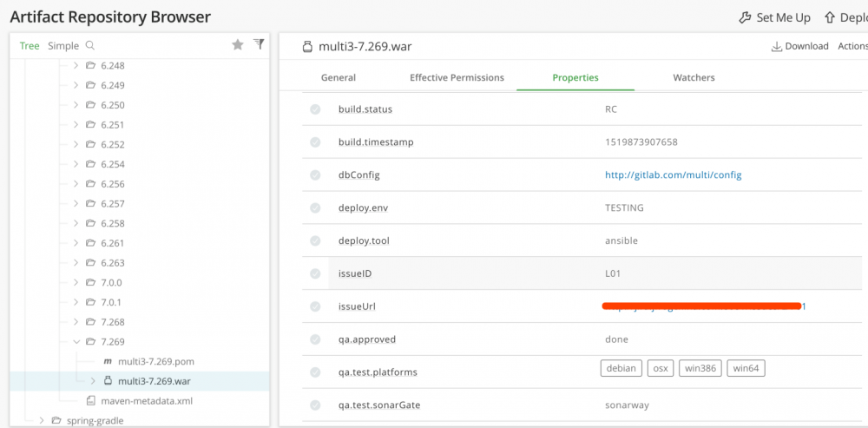Click the multi3-7.269.pom file icon
This screenshot has height=428, width=868.
click(x=108, y=361)
